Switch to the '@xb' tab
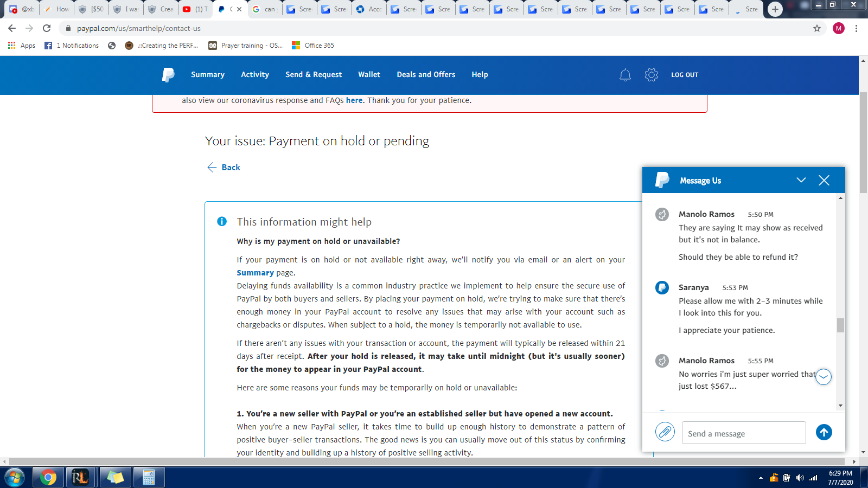 click(22, 9)
